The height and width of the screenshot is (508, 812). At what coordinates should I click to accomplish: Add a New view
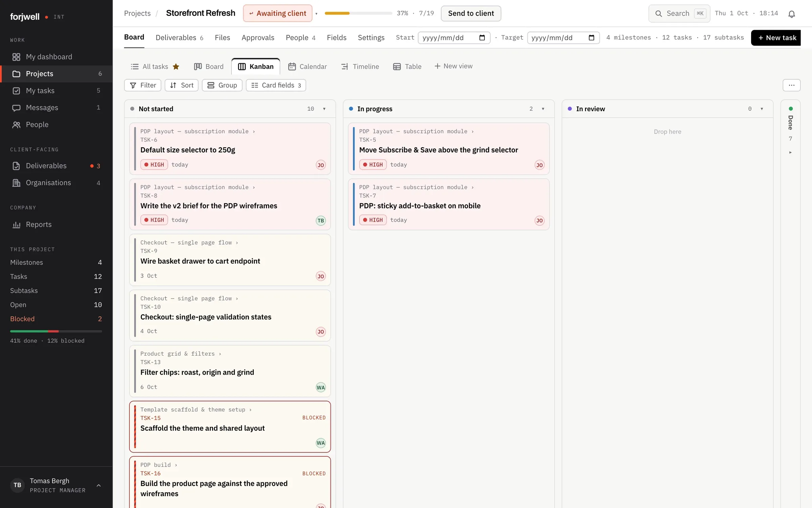tap(453, 66)
